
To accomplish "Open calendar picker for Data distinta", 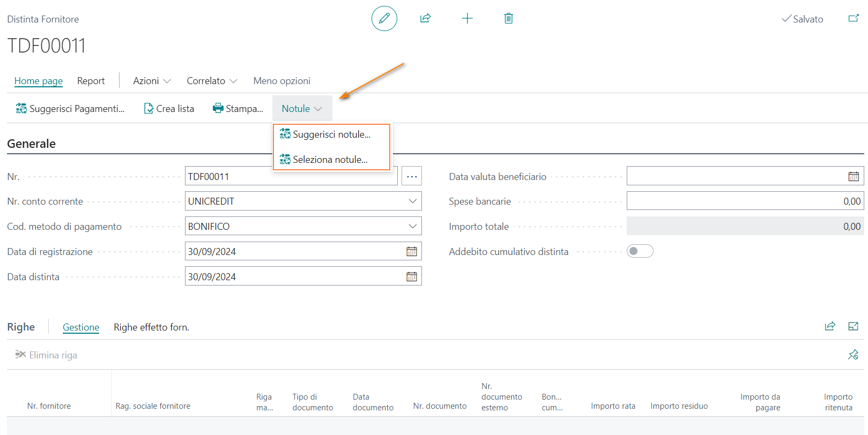I will point(411,277).
